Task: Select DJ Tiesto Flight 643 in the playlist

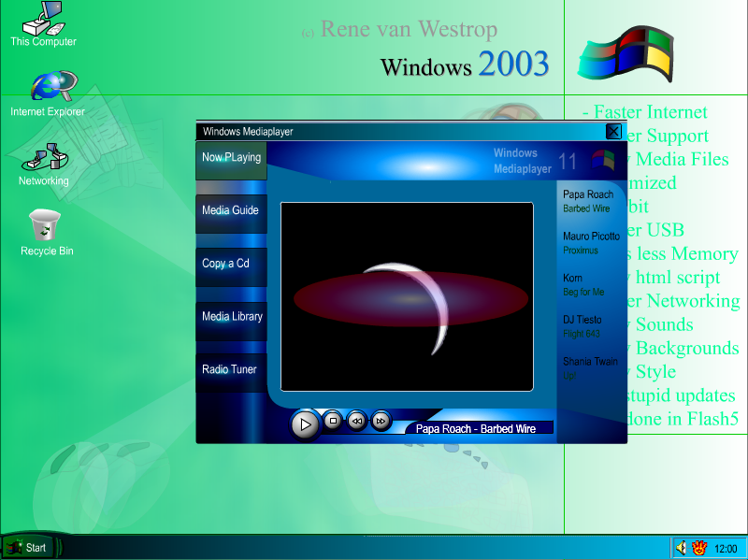Action: click(x=582, y=326)
